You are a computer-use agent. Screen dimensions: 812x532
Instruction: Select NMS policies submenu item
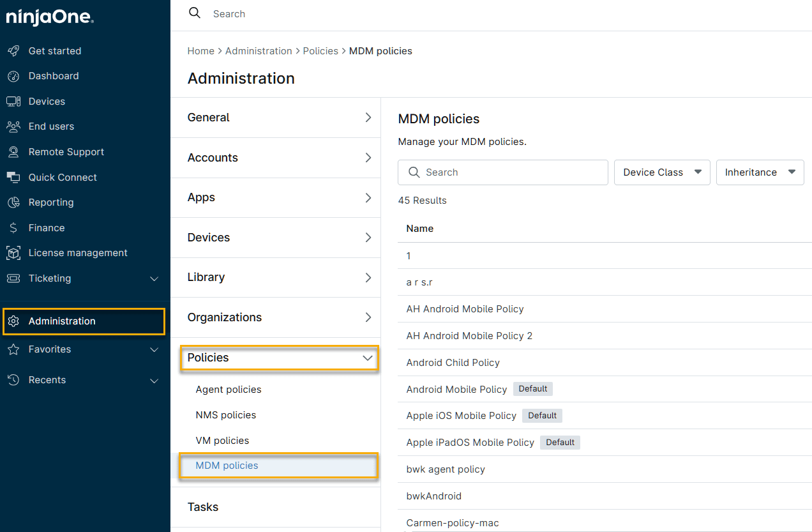coord(226,415)
